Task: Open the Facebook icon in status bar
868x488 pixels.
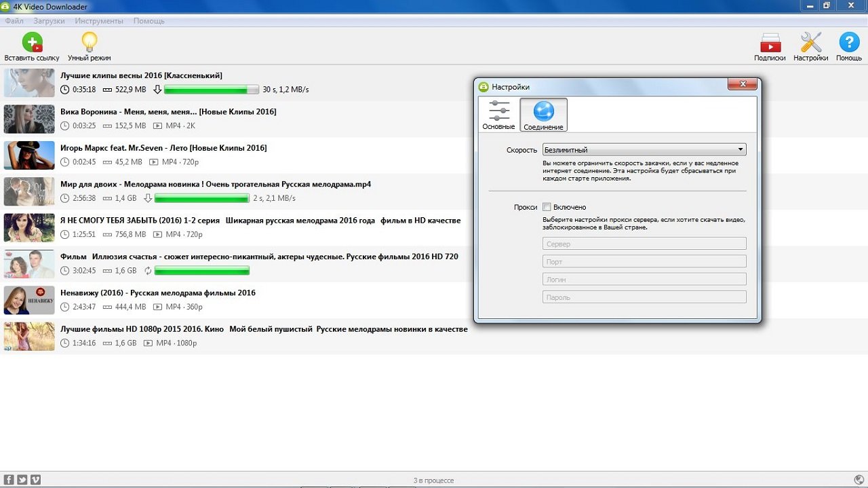Action: (9, 480)
